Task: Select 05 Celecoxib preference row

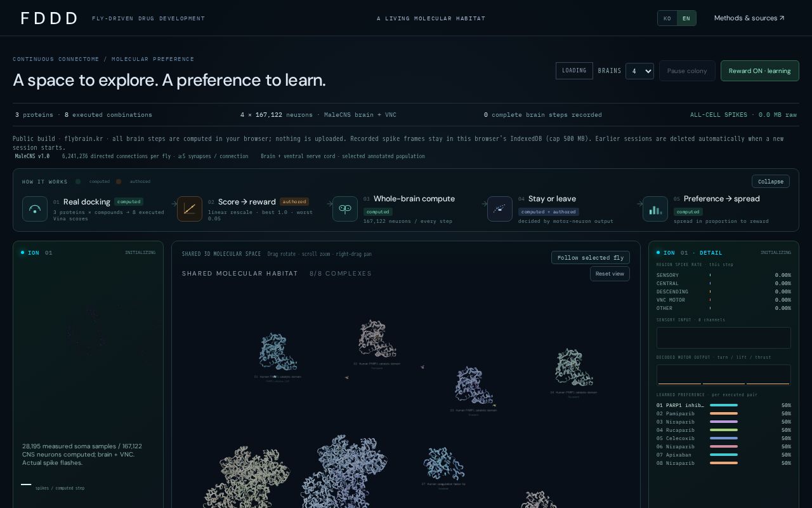Action: 724,438
